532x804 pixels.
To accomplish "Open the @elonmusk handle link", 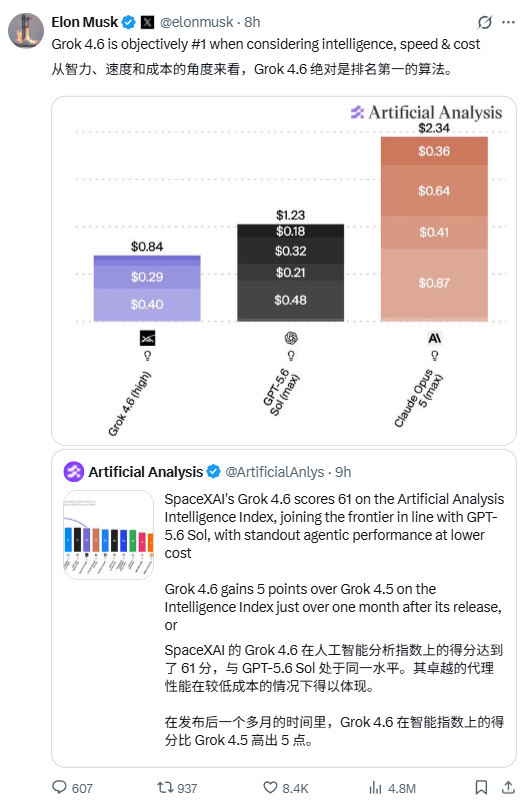I will (197, 22).
